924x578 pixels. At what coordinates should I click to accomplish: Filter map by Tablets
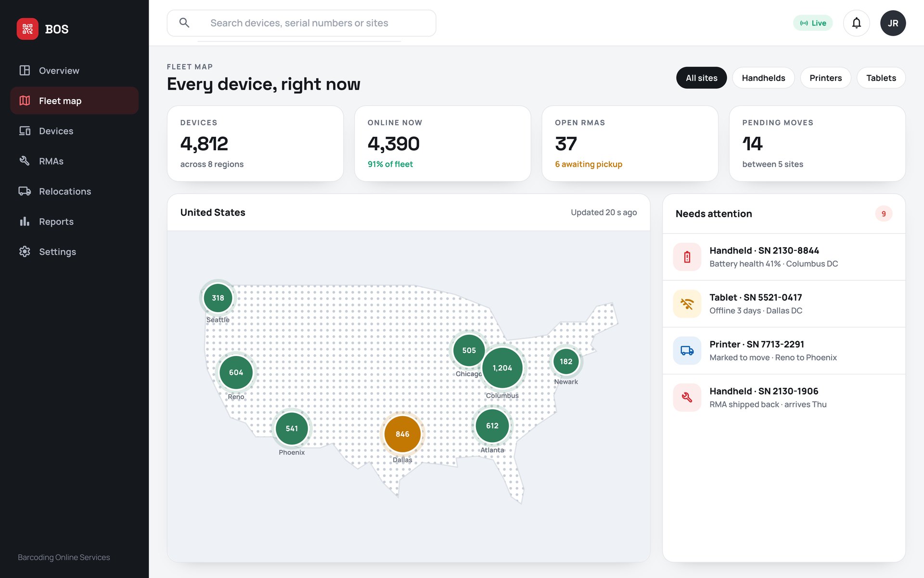pos(881,78)
